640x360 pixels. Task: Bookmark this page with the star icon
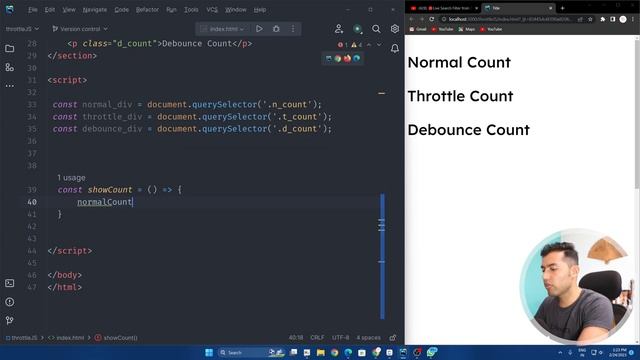click(590, 19)
